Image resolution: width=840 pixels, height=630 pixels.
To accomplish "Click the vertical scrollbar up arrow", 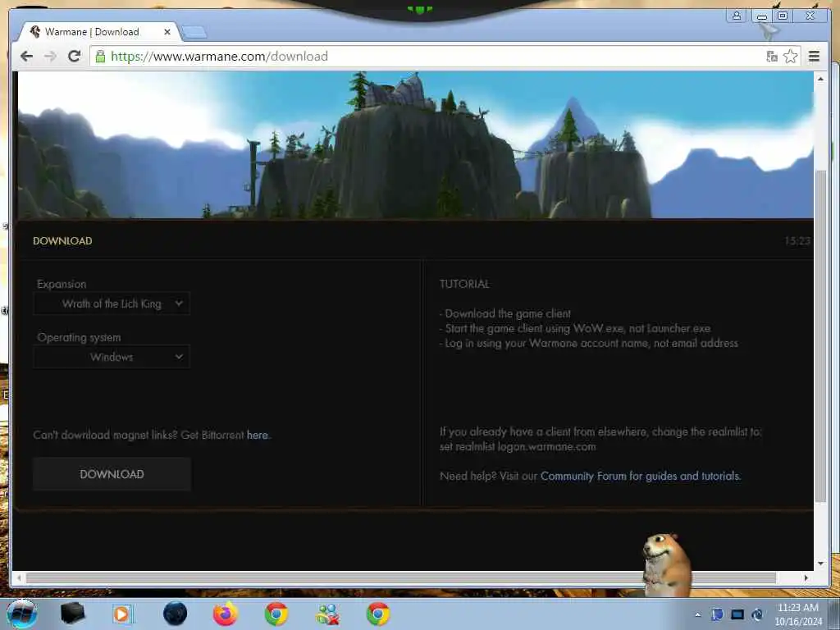I will [820, 79].
